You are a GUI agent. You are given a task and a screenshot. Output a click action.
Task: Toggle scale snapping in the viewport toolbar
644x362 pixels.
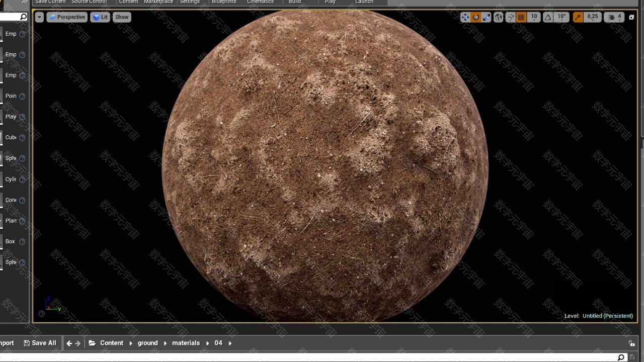tap(578, 17)
